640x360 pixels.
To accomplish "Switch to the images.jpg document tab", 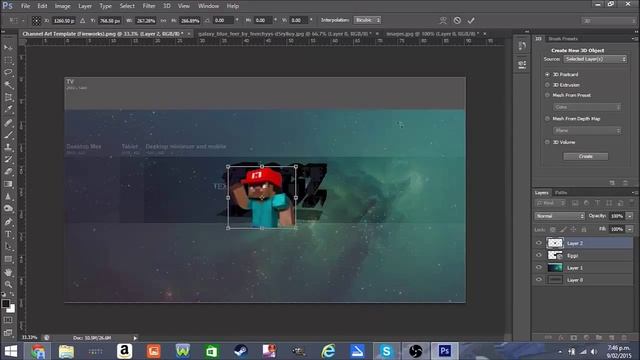I will pos(433,34).
